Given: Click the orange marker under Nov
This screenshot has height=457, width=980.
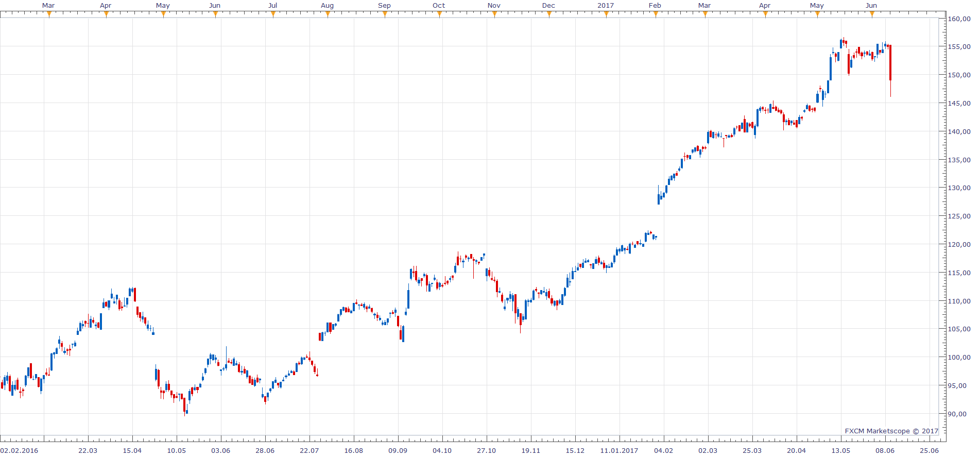Looking at the screenshot, I should 494,14.
